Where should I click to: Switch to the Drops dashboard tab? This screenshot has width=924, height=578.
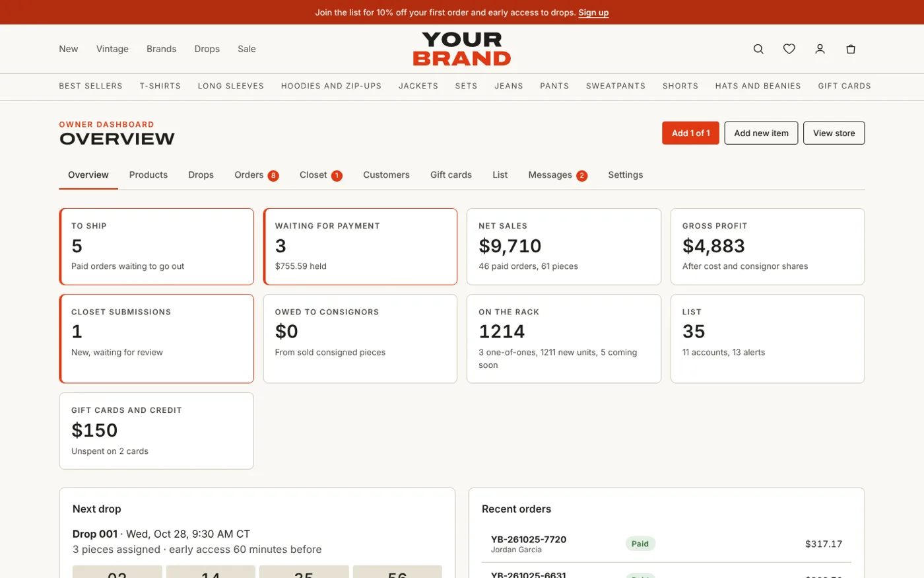[x=201, y=175]
